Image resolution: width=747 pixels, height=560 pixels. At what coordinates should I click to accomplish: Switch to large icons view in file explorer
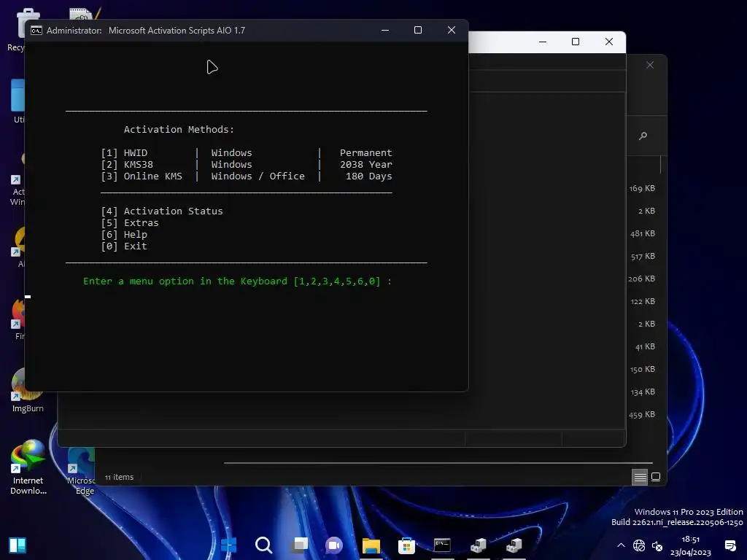(x=656, y=477)
